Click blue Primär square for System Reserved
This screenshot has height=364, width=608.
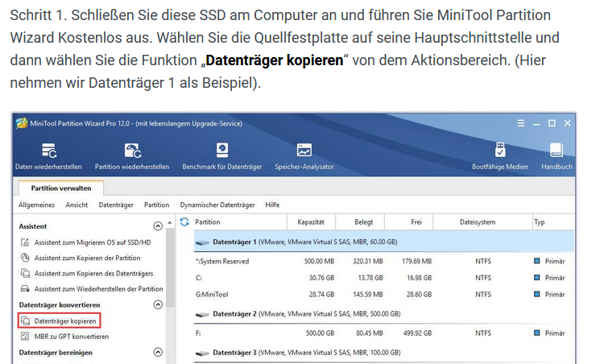tap(537, 261)
